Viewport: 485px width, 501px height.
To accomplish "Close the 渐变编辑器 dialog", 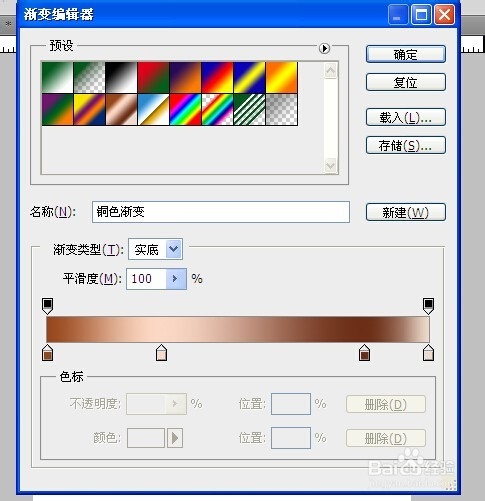I will (444, 15).
